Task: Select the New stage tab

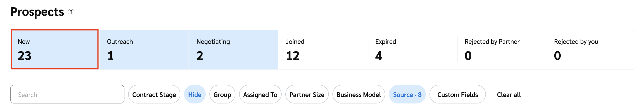Action: (x=55, y=49)
